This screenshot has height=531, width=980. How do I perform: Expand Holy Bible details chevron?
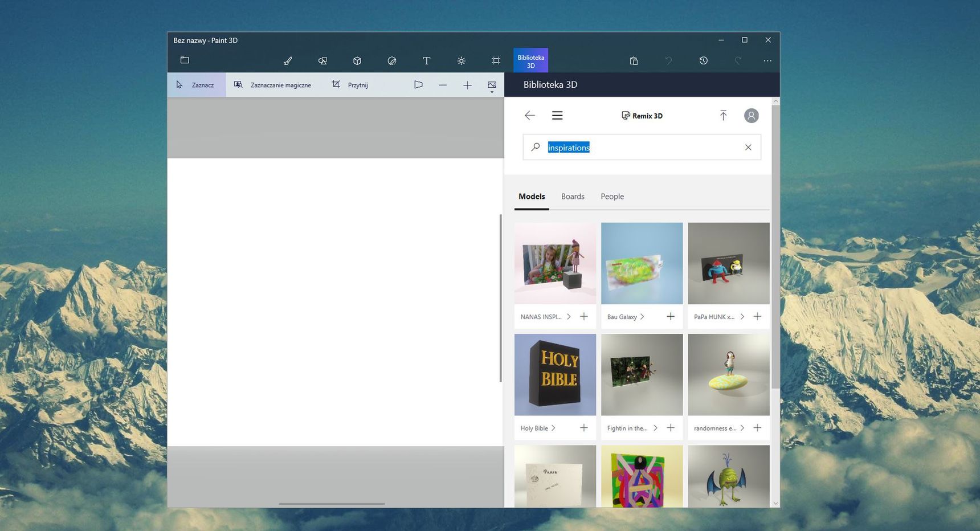point(553,428)
